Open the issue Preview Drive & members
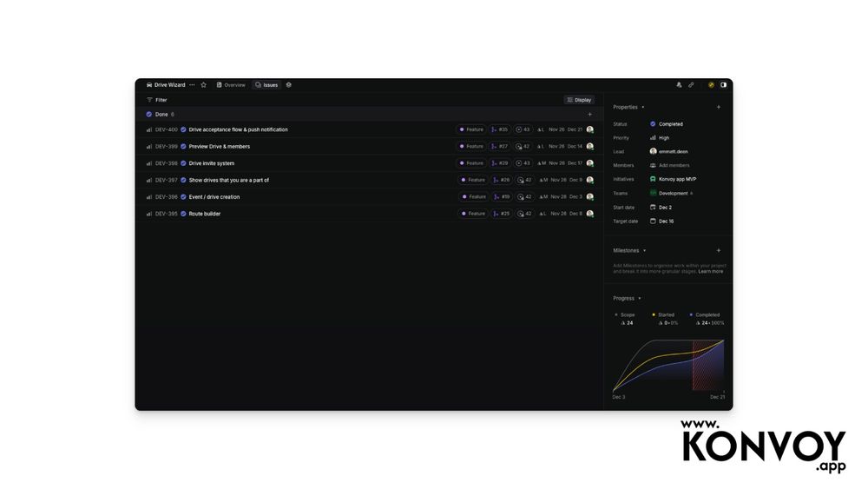Screen dimensions: 868x489 [x=220, y=146]
